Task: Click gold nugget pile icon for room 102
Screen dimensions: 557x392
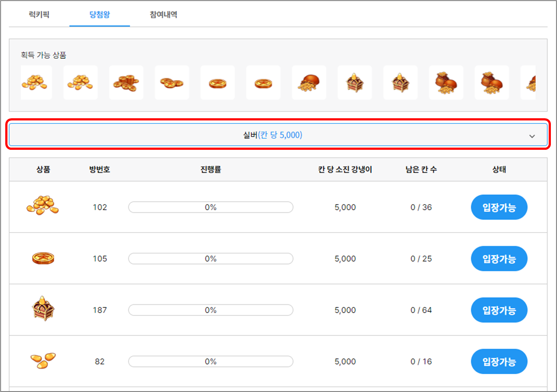Action: point(42,206)
